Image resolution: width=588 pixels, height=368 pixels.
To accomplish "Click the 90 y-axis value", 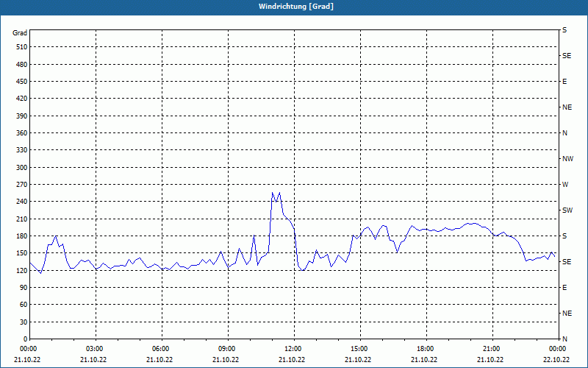I will (24, 288).
